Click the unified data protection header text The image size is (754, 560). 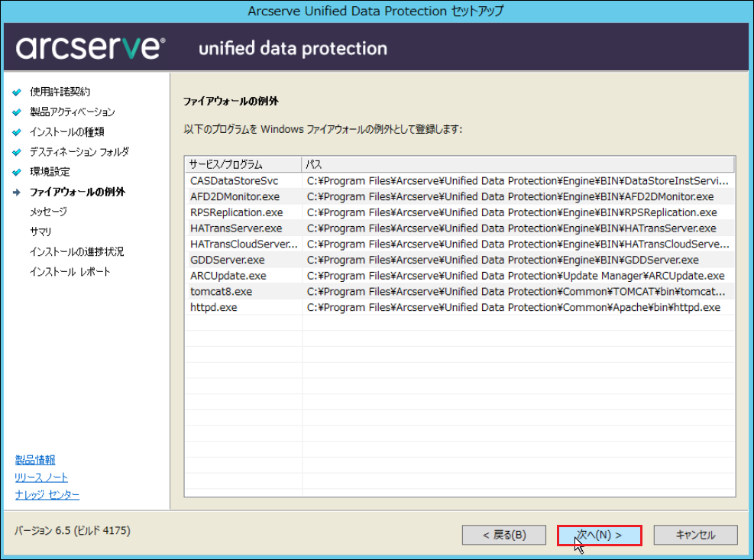click(293, 49)
